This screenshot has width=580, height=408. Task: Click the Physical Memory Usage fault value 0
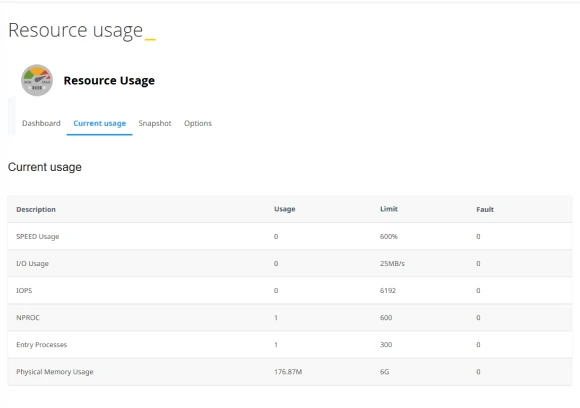click(478, 372)
